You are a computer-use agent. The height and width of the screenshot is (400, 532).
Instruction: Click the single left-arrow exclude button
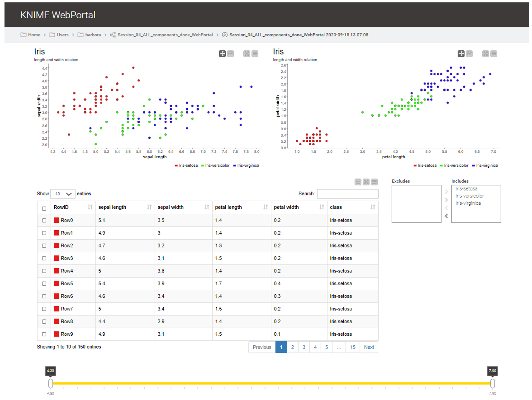(447, 208)
